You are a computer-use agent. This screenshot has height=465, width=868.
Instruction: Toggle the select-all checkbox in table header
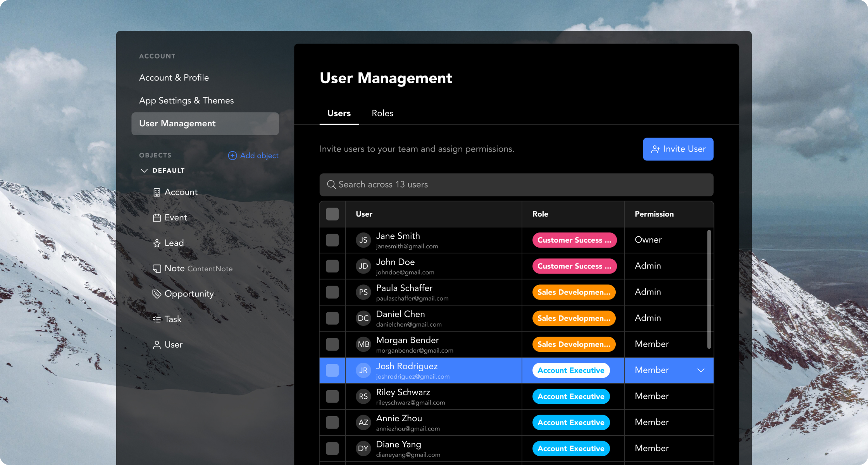click(332, 214)
